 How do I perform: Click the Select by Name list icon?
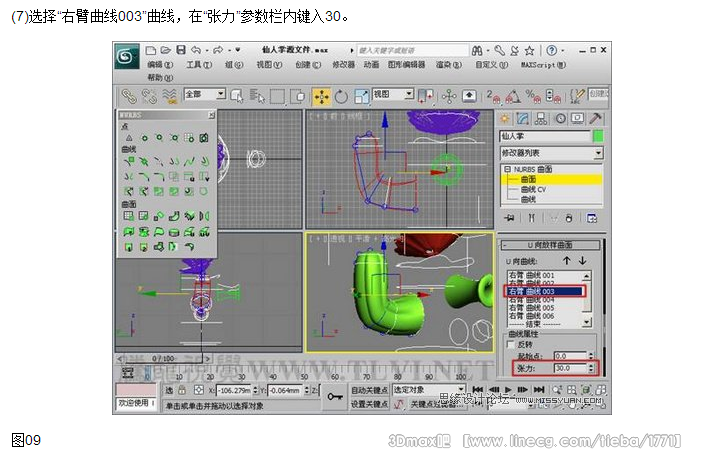click(257, 96)
